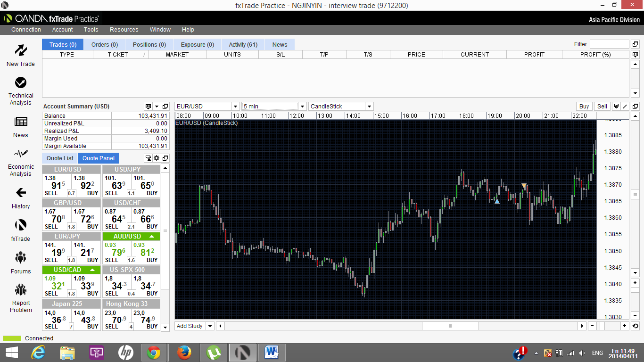Click the orange down-triangle trade marker on chart
The height and width of the screenshot is (362, 644).
pyautogui.click(x=524, y=186)
